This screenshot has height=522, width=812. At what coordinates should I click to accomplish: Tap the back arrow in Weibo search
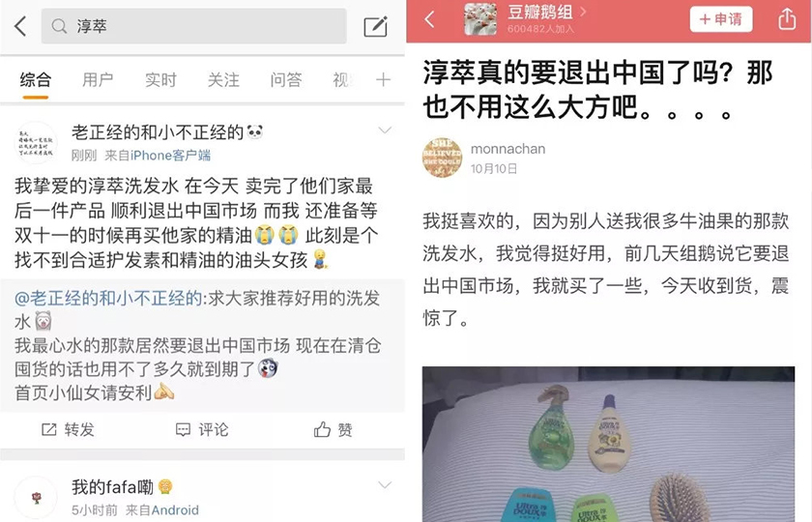[20, 26]
